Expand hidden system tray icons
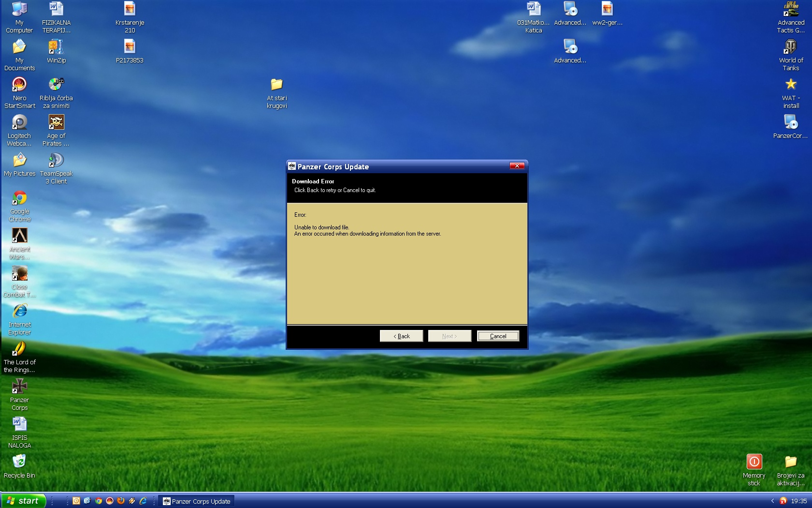 [772, 501]
